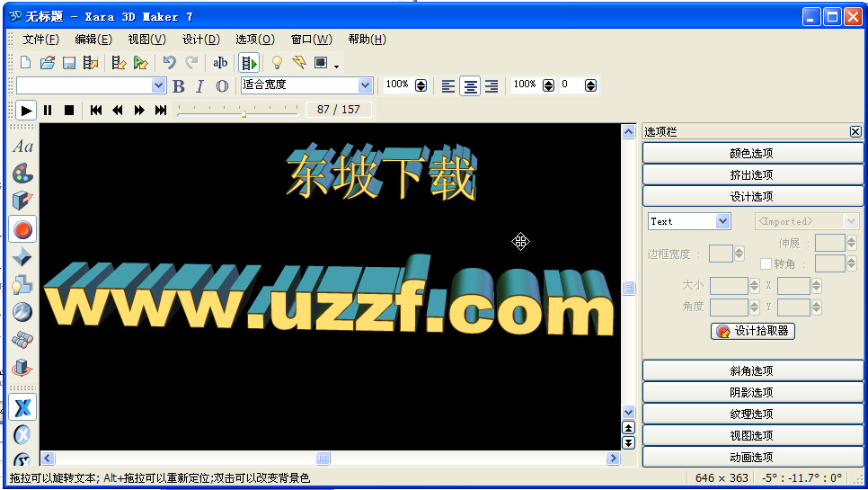Toggle the Outline text button
Viewport: 868px width, 490px height.
click(222, 85)
